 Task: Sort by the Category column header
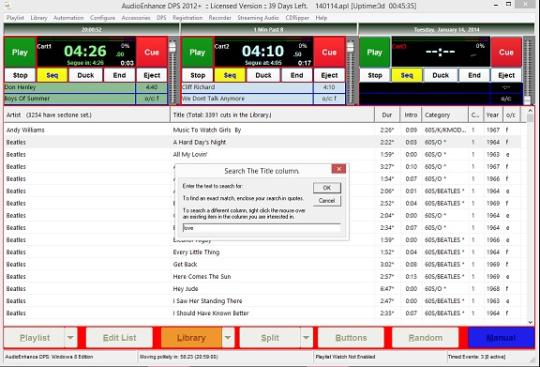(445, 115)
